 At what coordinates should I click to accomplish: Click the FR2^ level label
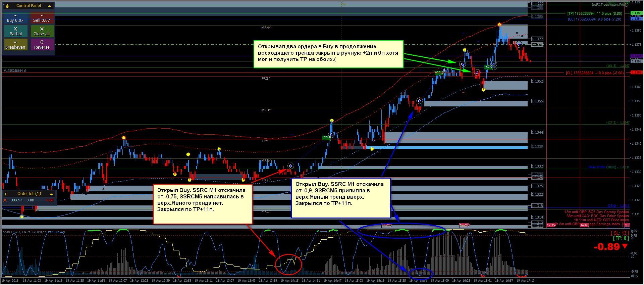click(266, 141)
